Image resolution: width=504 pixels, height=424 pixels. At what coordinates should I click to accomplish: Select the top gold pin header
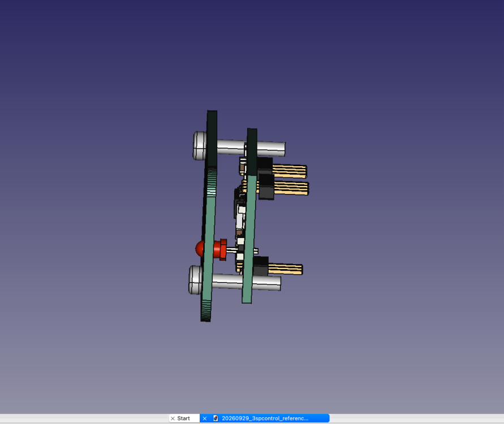click(x=290, y=171)
